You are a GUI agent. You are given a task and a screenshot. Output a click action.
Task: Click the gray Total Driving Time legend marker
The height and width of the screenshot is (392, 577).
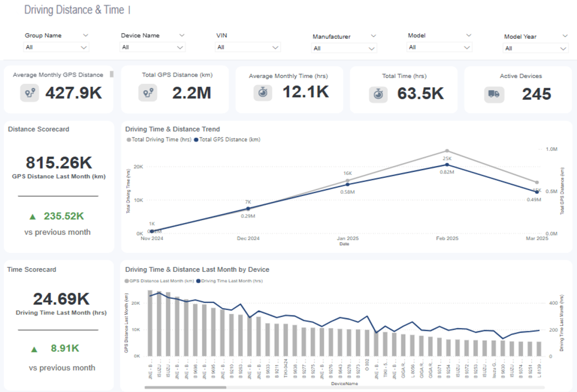(128, 140)
